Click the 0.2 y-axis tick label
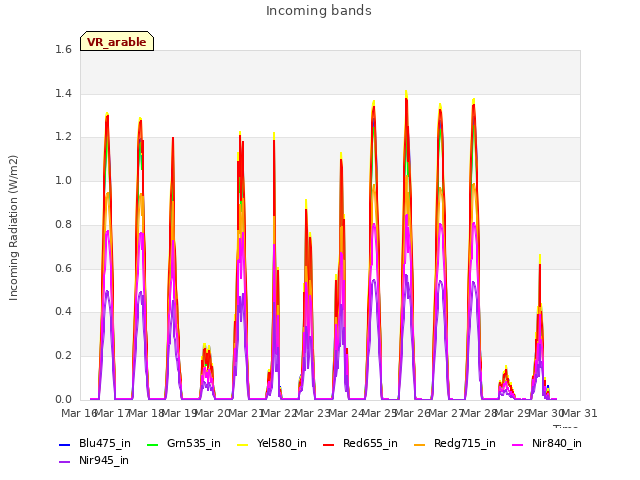 tap(63, 356)
